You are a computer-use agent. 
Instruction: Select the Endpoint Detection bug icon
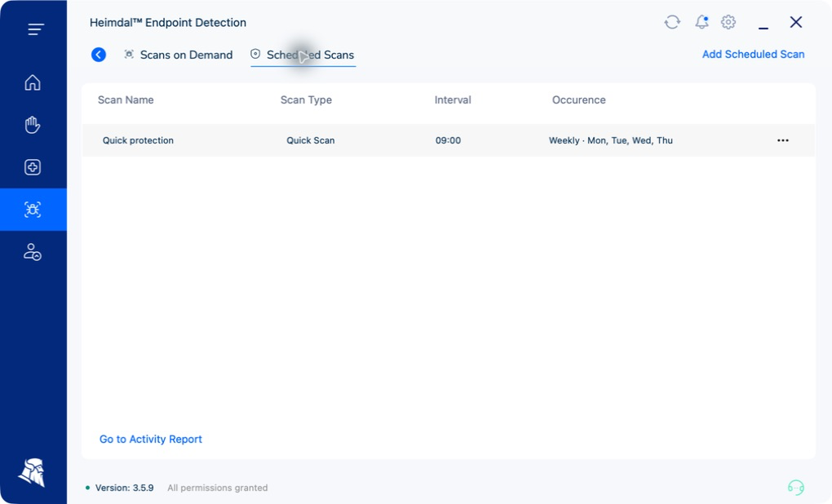coord(33,210)
